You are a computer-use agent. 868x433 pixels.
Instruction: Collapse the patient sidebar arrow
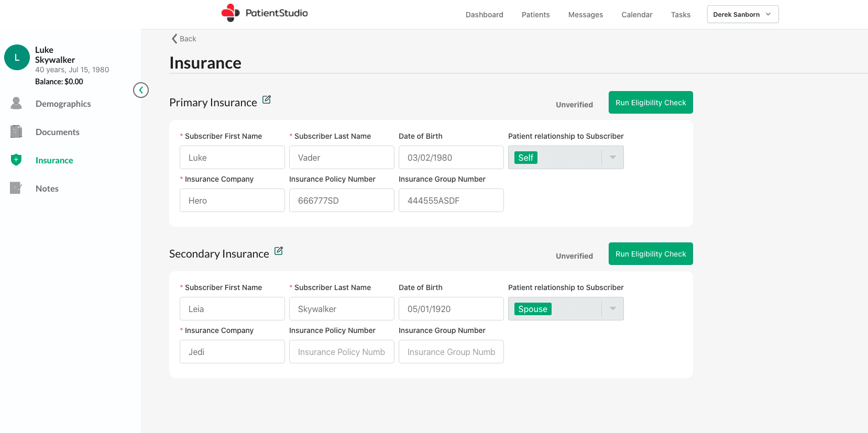pyautogui.click(x=141, y=90)
